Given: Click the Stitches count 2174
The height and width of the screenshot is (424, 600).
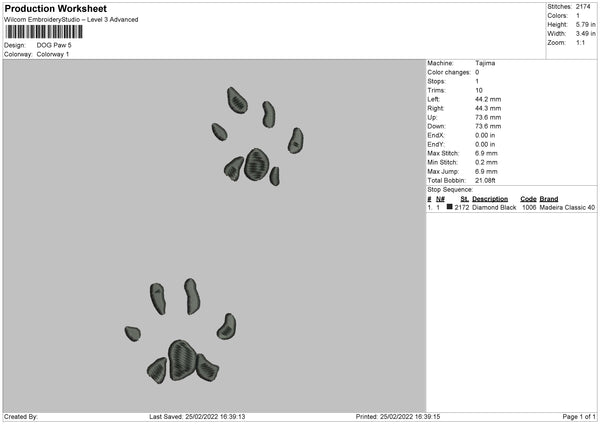Looking at the screenshot, I should [583, 7].
